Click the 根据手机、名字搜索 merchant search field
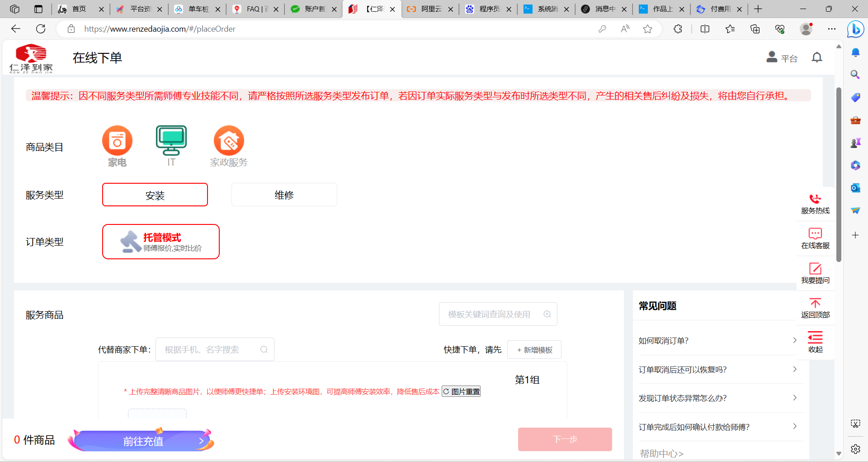Viewport: 868px width, 462px height. [215, 349]
